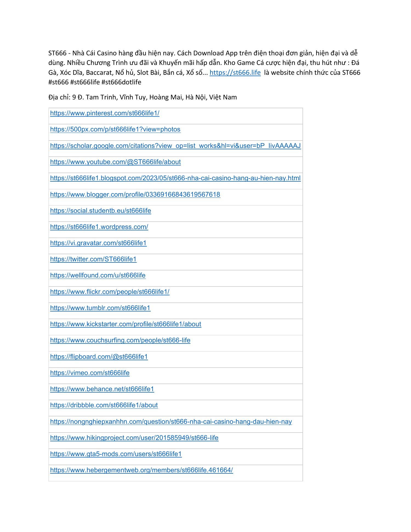Open the st666.life official website link
The height and width of the screenshot is (532, 411).
click(x=235, y=73)
